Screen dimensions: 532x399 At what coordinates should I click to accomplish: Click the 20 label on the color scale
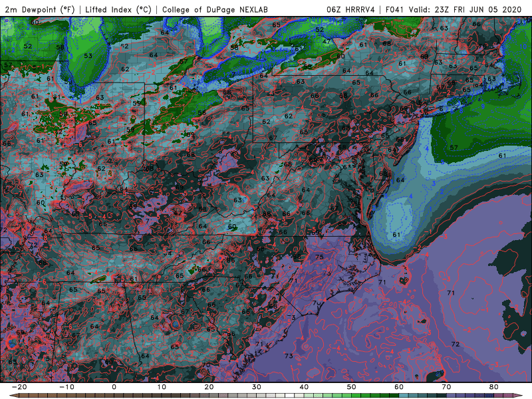209,387
